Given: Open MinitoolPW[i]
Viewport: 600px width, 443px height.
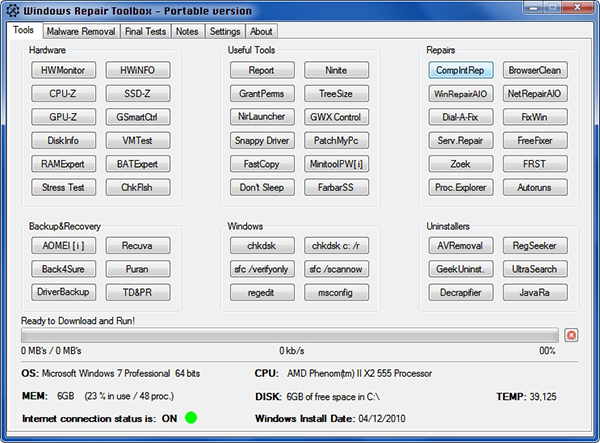Looking at the screenshot, I should pyautogui.click(x=336, y=164).
